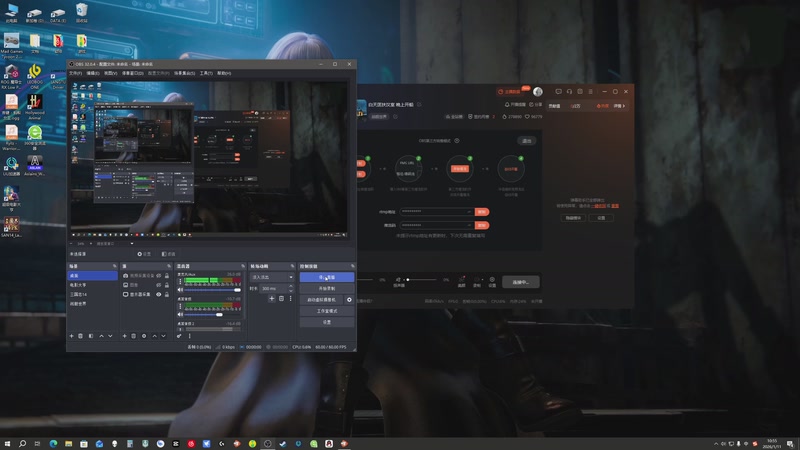Toggle visibility of image source

tap(159, 285)
